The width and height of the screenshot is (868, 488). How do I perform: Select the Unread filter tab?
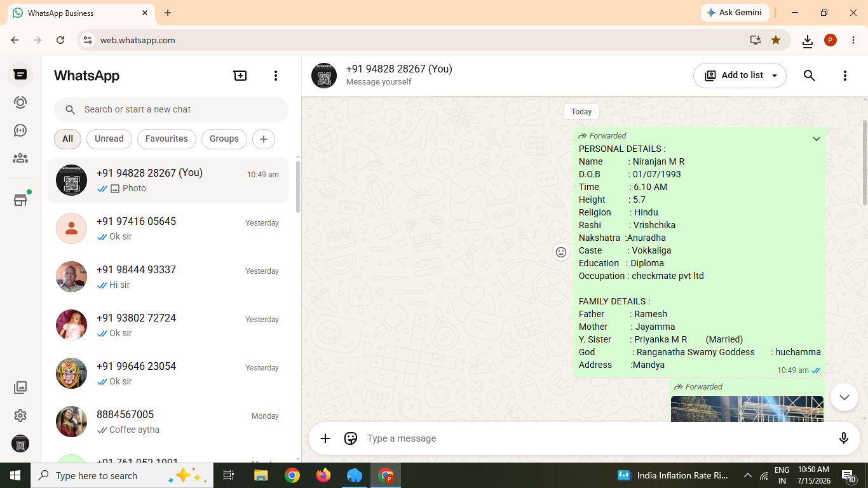pos(109,139)
